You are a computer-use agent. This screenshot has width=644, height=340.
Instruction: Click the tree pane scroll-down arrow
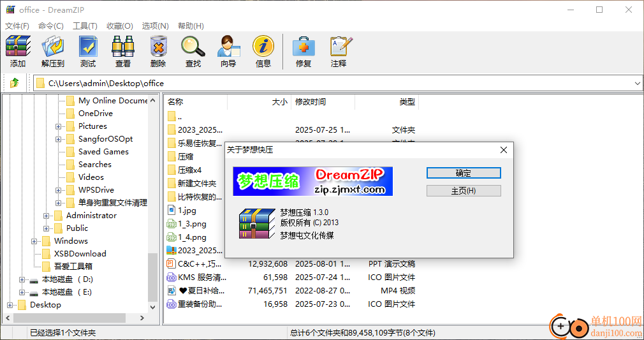(152, 307)
